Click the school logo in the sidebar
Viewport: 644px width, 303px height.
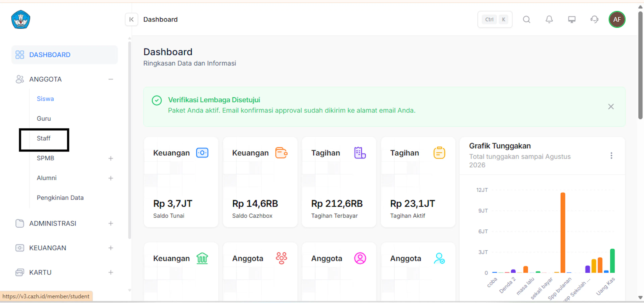click(21, 19)
